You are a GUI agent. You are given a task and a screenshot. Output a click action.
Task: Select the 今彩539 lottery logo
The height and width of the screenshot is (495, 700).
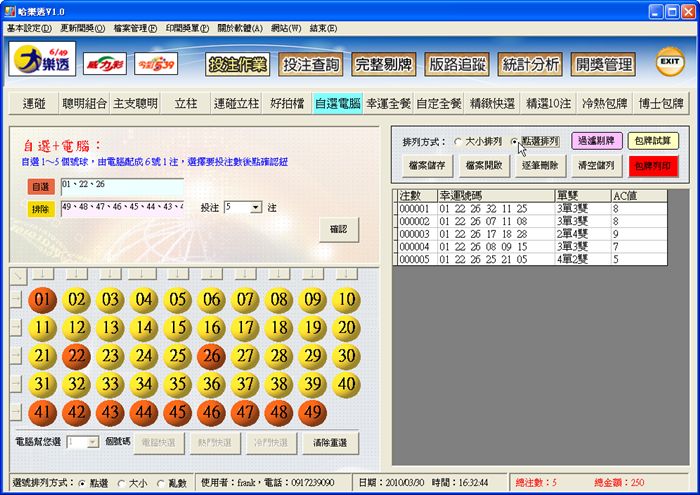[156, 64]
